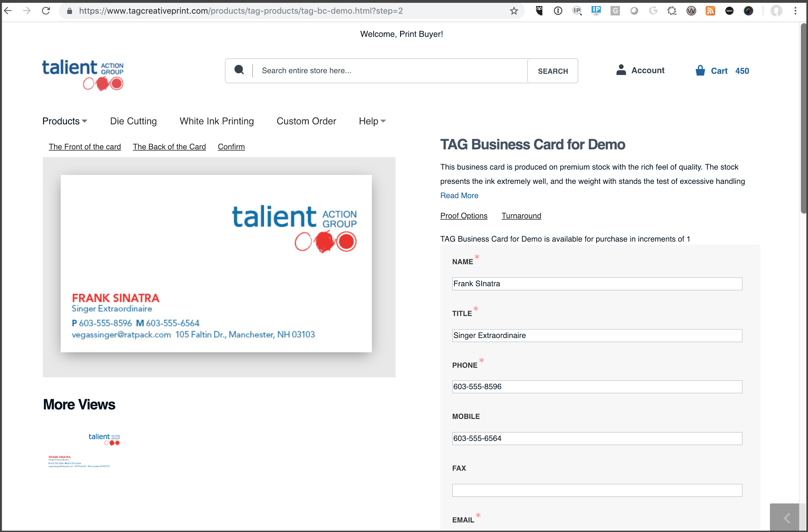
Task: Click the shopping bag cart icon
Action: point(700,70)
